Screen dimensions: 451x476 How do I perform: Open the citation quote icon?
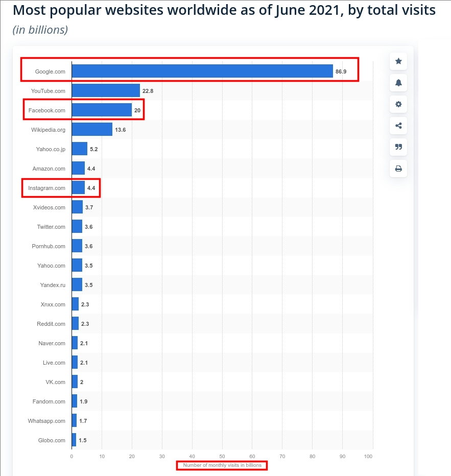pyautogui.click(x=398, y=147)
